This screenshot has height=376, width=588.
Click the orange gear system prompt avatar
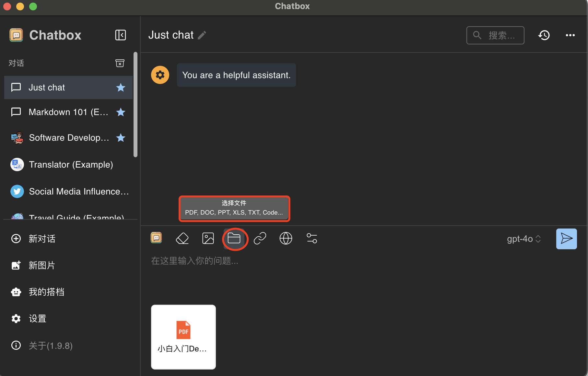[x=160, y=75]
